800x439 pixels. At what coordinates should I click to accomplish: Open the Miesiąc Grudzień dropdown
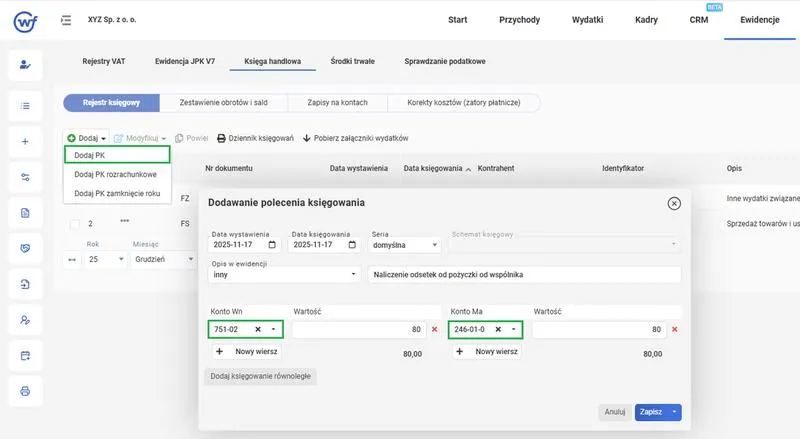[163, 259]
